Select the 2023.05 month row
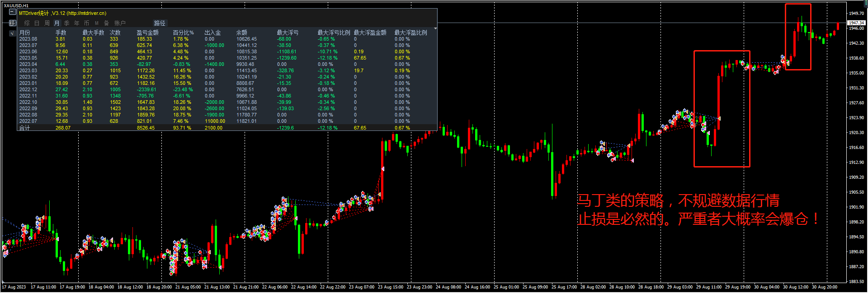Image resolution: width=868 pixels, height=293 pixels. [x=227, y=58]
